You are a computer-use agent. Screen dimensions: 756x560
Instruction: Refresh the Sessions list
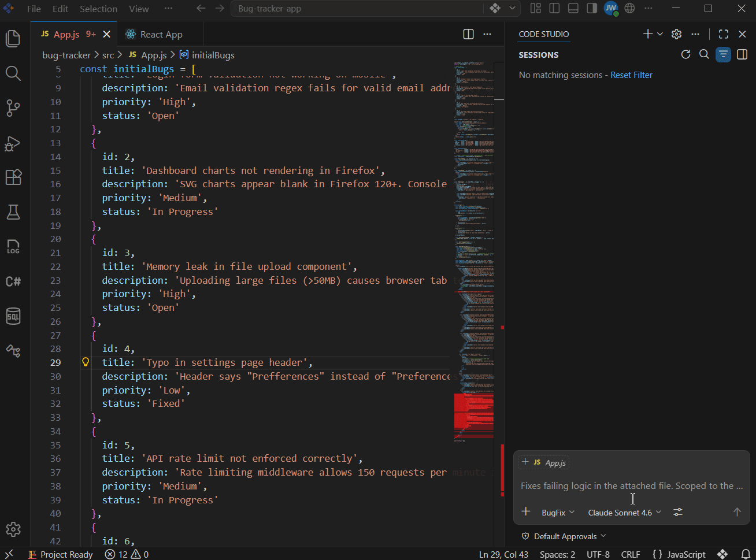686,54
